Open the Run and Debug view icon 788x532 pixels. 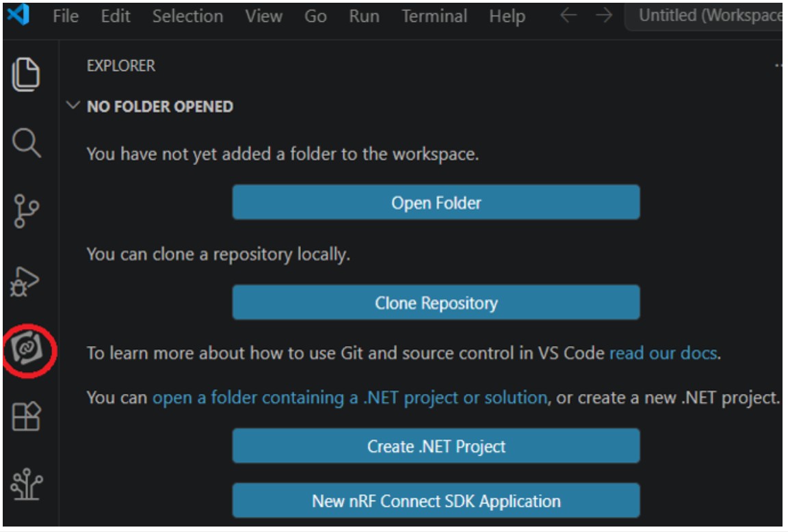25,282
